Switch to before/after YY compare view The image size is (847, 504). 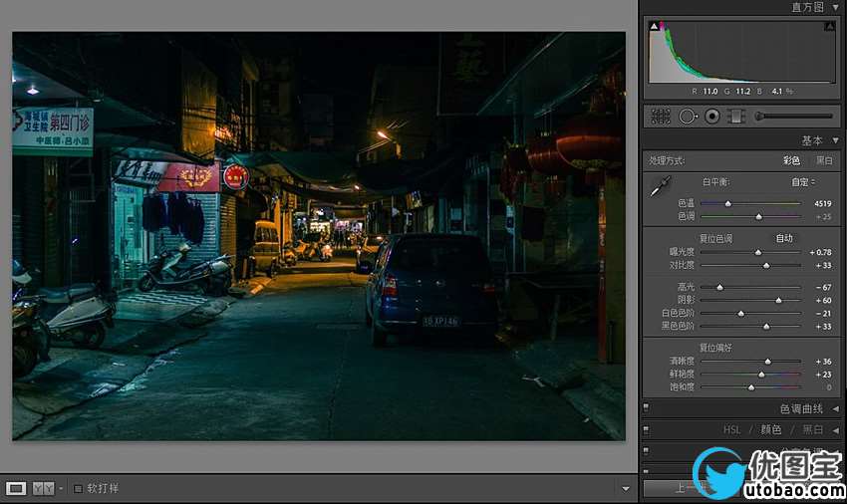coord(43,488)
